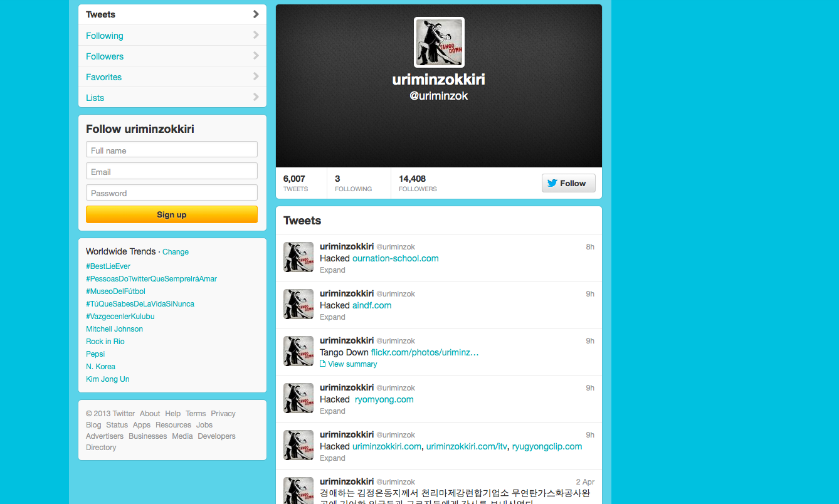The height and width of the screenshot is (504, 839).
Task: Click avatar on the ournation-school.com tweet
Action: (x=298, y=257)
